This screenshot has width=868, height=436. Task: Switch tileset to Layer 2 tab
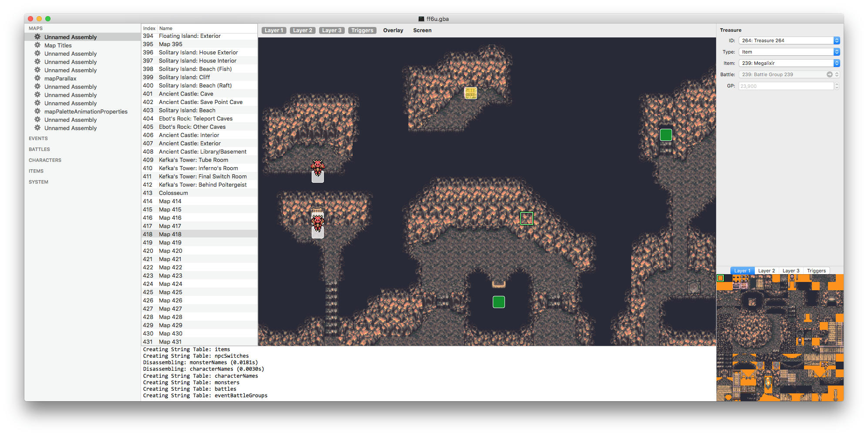coord(767,271)
